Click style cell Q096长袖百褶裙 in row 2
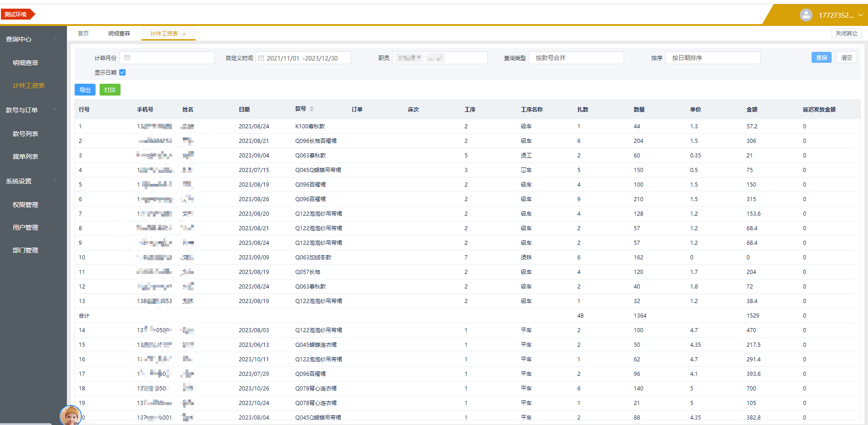This screenshot has height=425, width=868. (316, 141)
